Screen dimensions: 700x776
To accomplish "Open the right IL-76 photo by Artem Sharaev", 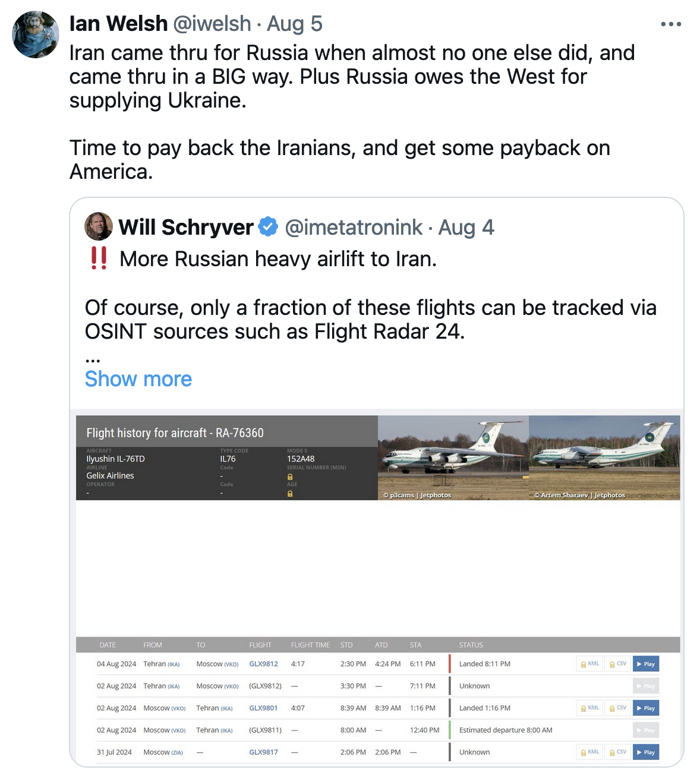I will tap(604, 458).
